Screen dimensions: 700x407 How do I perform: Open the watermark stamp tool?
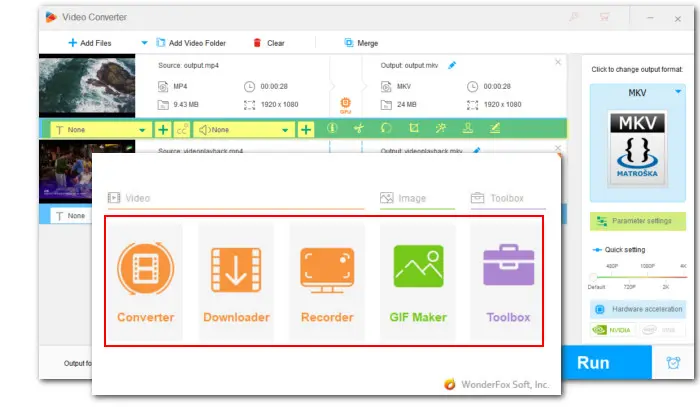tap(468, 129)
